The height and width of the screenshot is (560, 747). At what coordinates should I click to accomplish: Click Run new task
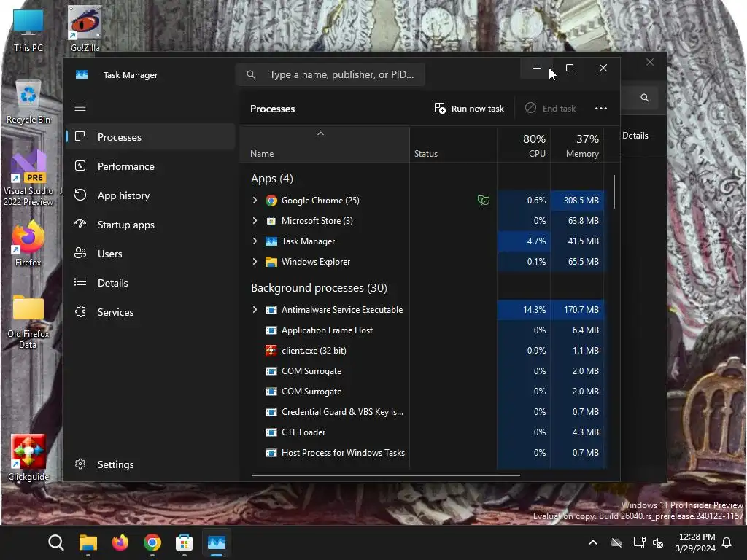pyautogui.click(x=469, y=109)
